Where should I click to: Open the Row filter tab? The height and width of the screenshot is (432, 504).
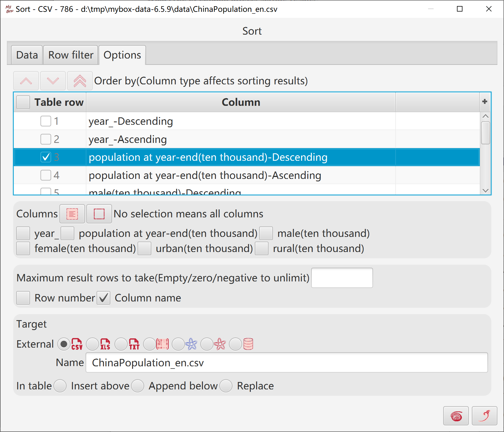pyautogui.click(x=71, y=55)
